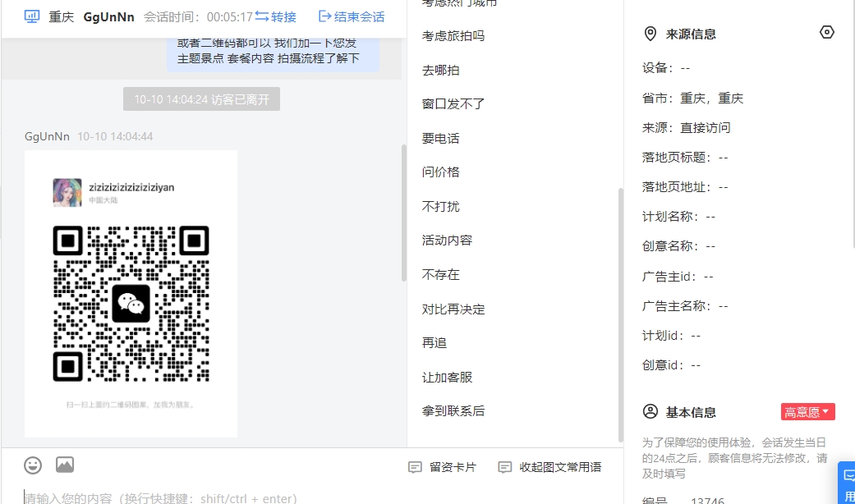This screenshot has height=504, width=855.
Task: Click the user icon beside 基本信息
Action: point(650,411)
